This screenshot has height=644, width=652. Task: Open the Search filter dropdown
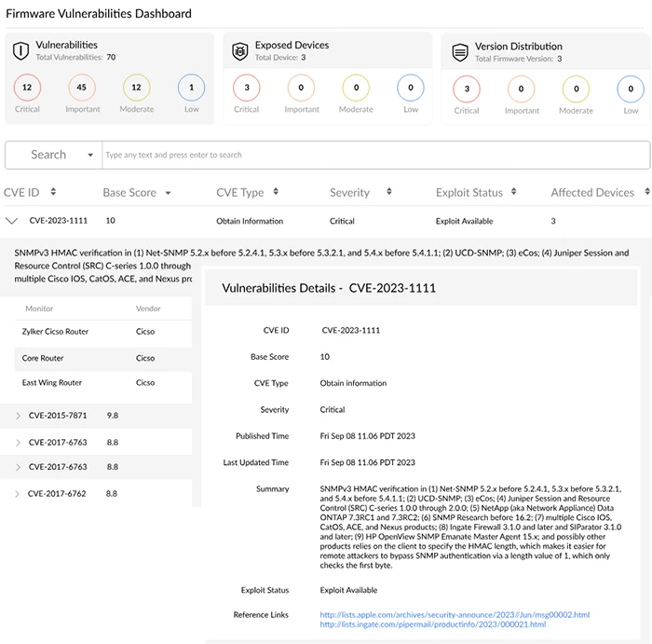click(54, 155)
